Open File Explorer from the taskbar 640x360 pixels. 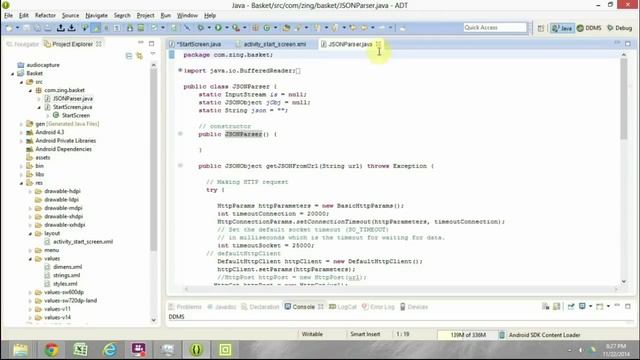point(20,350)
